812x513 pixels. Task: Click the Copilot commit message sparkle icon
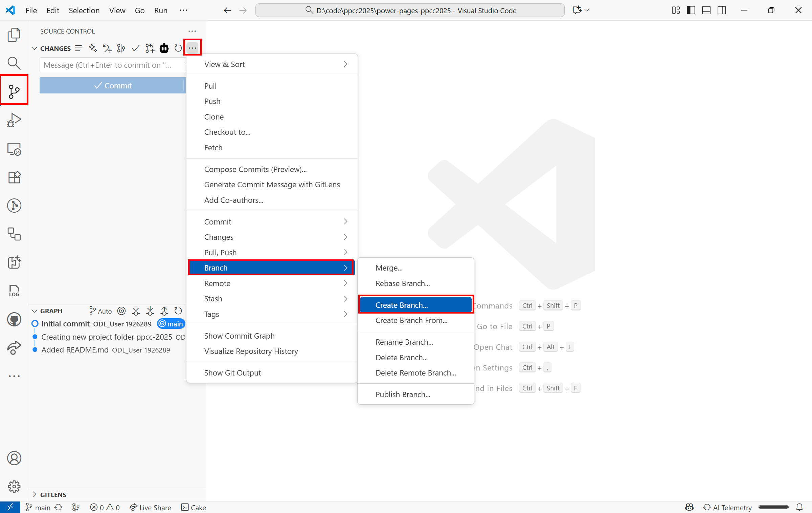point(93,48)
